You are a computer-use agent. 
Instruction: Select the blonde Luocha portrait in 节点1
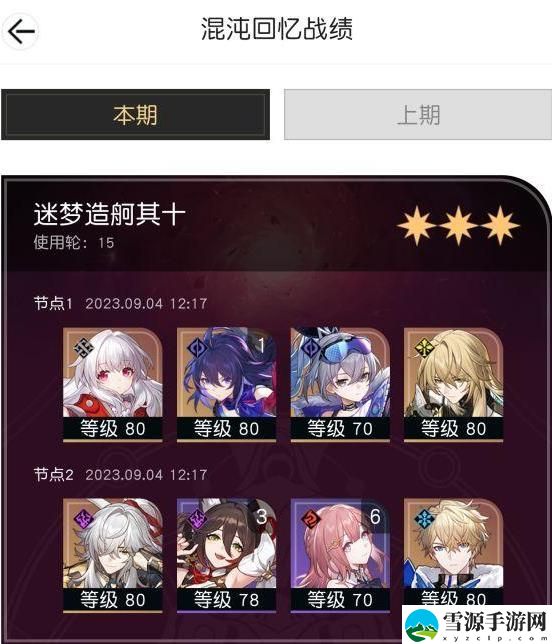[453, 385]
